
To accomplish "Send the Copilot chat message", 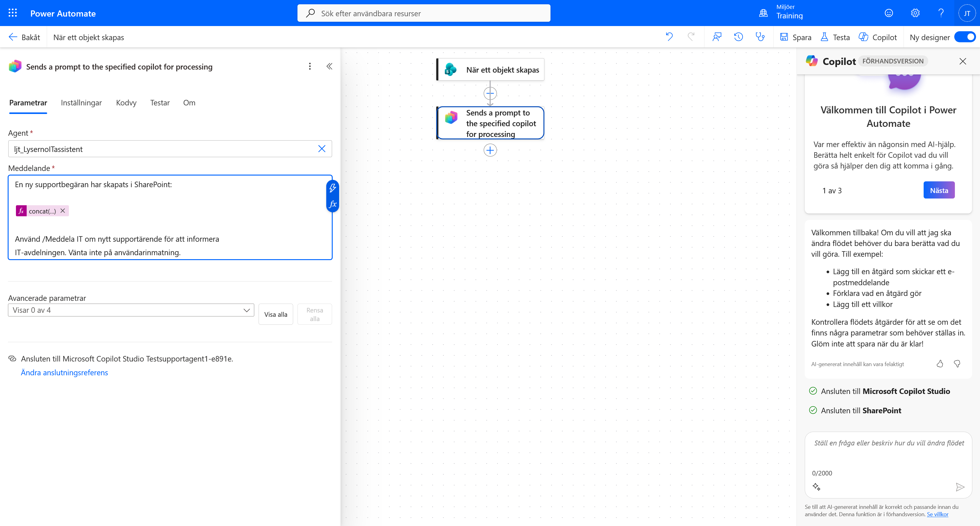I will [x=960, y=487].
